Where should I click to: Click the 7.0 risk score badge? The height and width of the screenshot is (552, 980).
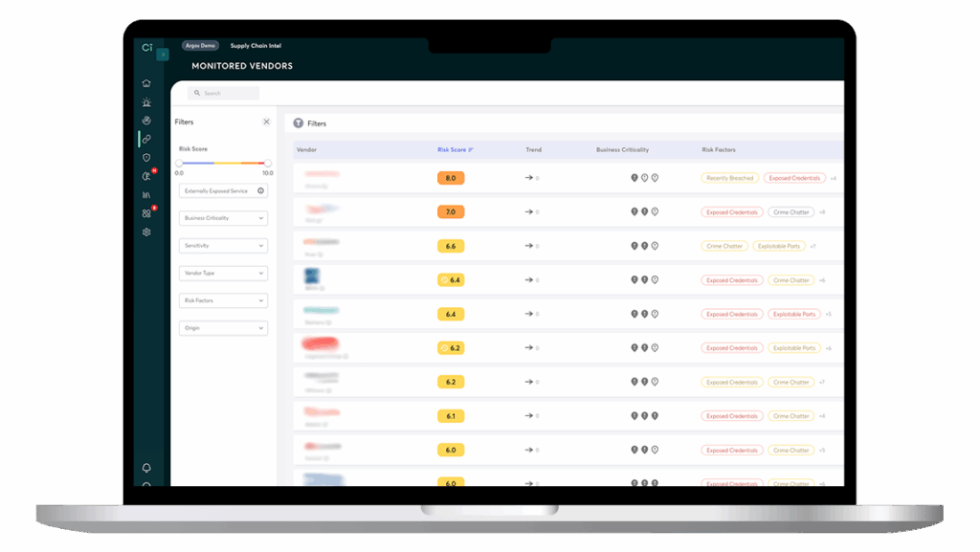coord(451,211)
